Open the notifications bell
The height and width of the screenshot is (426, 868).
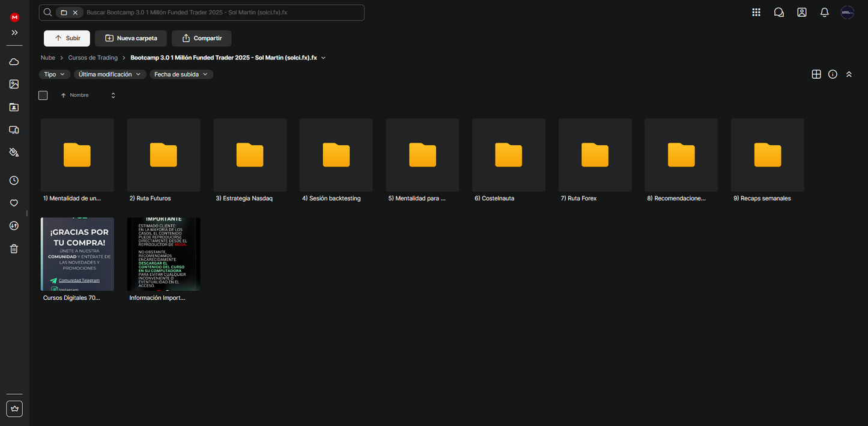(824, 13)
